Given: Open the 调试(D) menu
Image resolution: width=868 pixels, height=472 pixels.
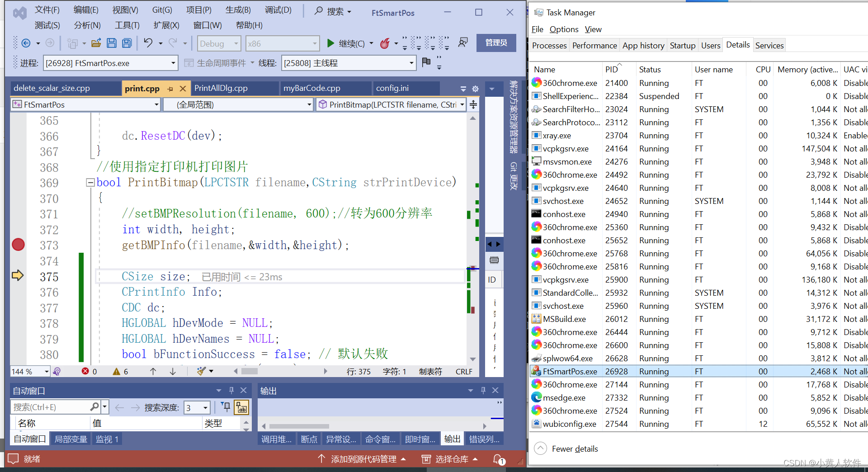Looking at the screenshot, I should [x=278, y=10].
